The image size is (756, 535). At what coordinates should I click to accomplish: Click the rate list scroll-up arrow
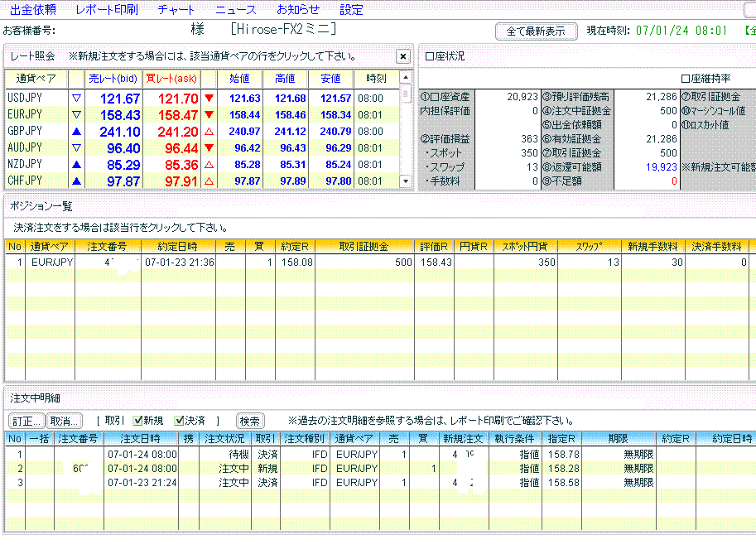[406, 77]
